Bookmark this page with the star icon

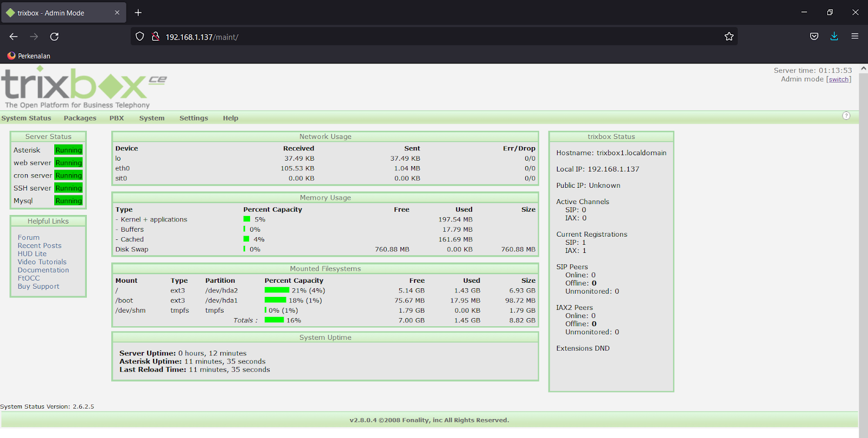tap(729, 36)
